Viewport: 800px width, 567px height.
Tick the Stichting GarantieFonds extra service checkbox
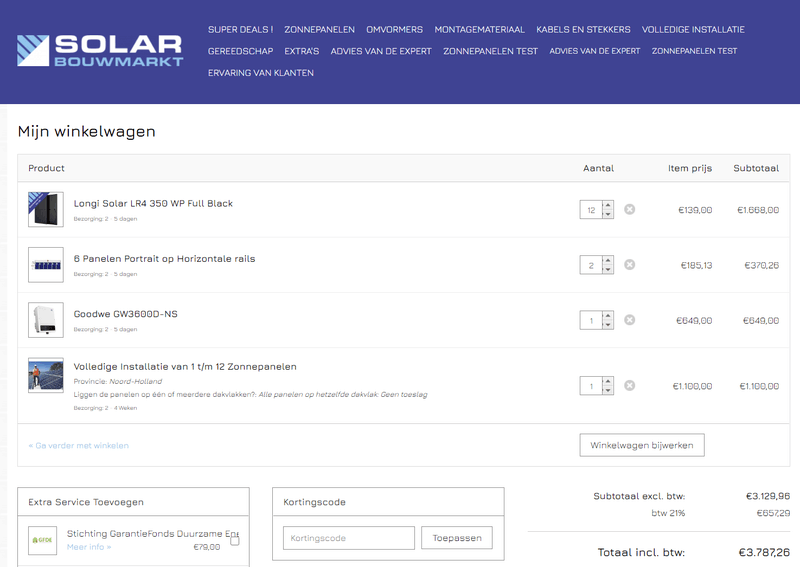pos(235,540)
